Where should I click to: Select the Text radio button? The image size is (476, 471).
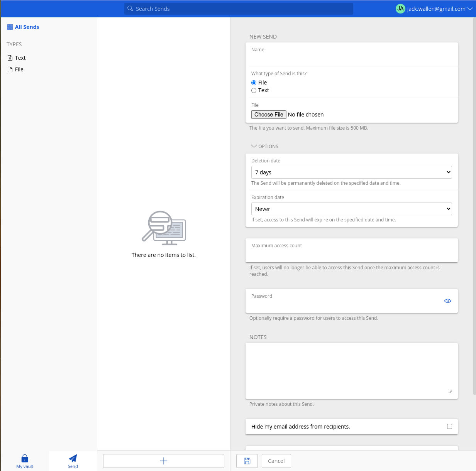coord(254,90)
